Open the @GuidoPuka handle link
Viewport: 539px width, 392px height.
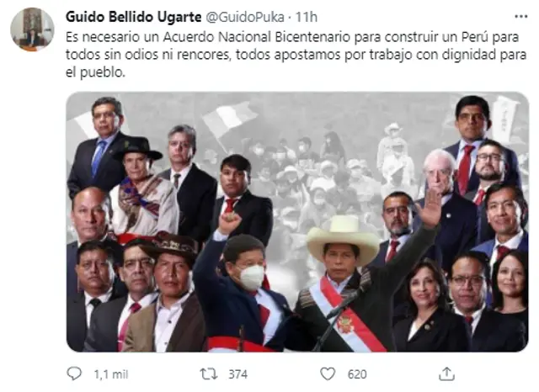pos(245,17)
